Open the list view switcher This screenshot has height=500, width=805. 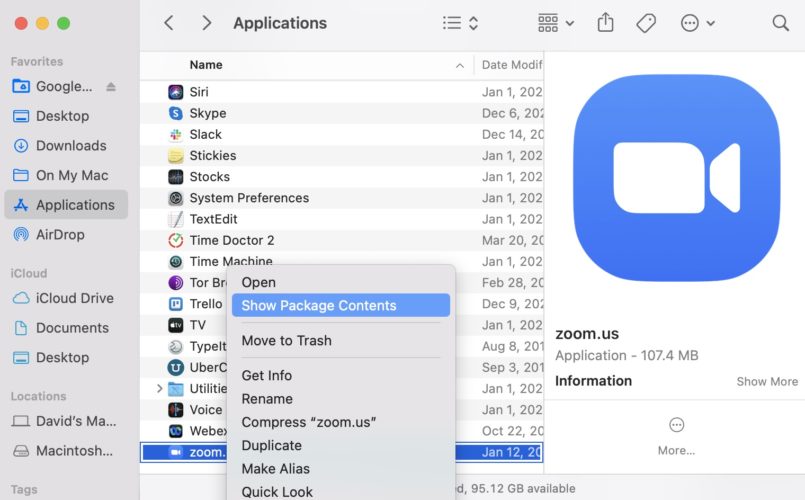pyautogui.click(x=461, y=23)
